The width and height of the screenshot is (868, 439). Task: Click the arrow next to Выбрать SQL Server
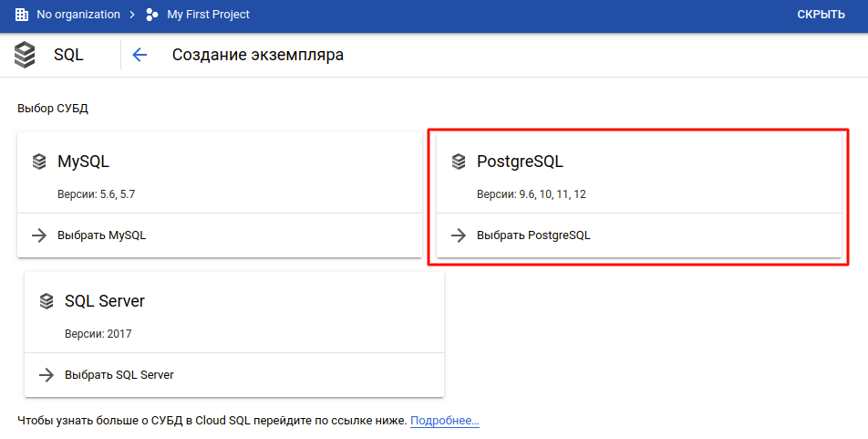46,375
